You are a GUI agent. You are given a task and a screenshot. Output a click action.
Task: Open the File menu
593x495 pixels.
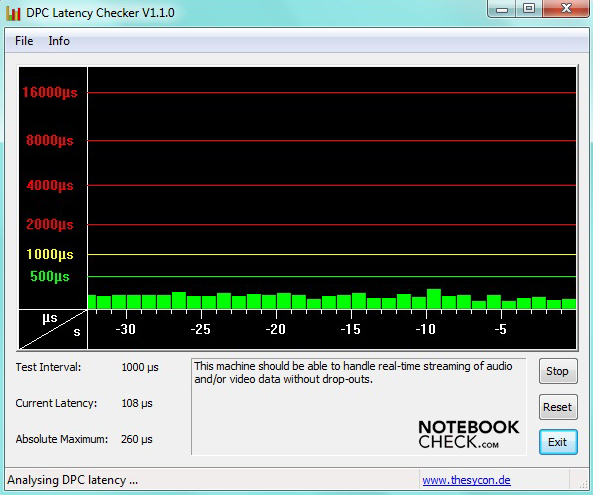pyautogui.click(x=24, y=41)
